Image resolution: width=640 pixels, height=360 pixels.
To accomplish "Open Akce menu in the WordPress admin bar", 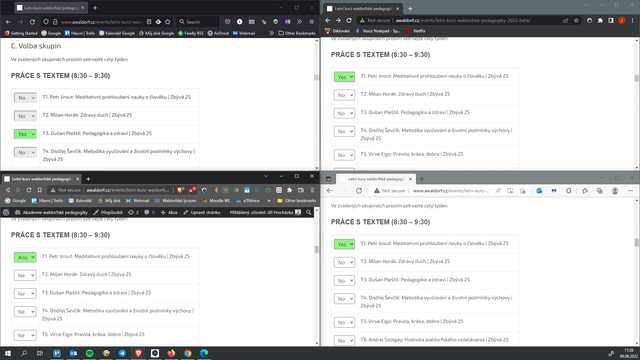I will coord(169,212).
